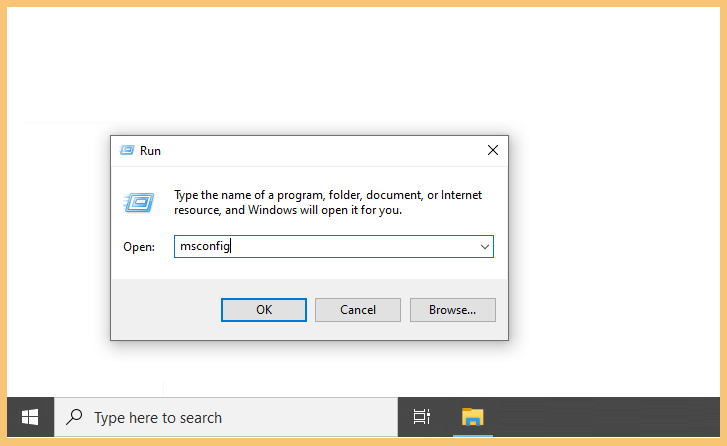Focus the Open input containing msconfig
The width and height of the screenshot is (727, 446).
327,247
